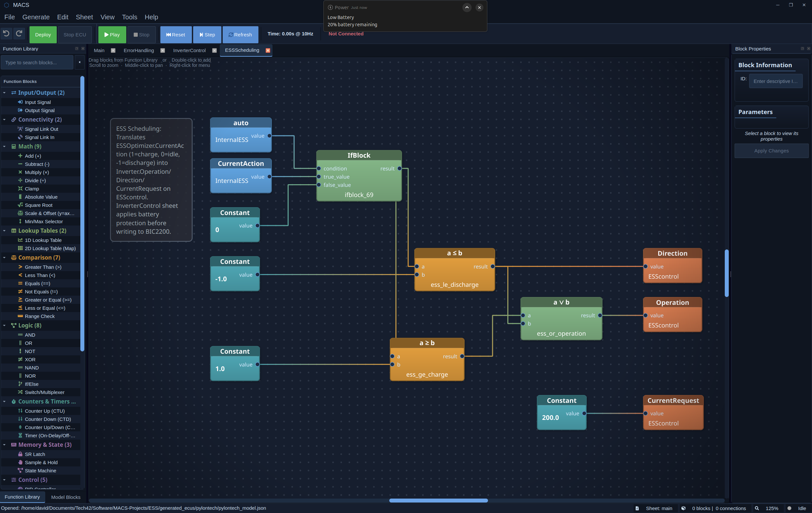Click the Greater Than comparison block
This screenshot has height=513, width=812.
[x=43, y=267]
